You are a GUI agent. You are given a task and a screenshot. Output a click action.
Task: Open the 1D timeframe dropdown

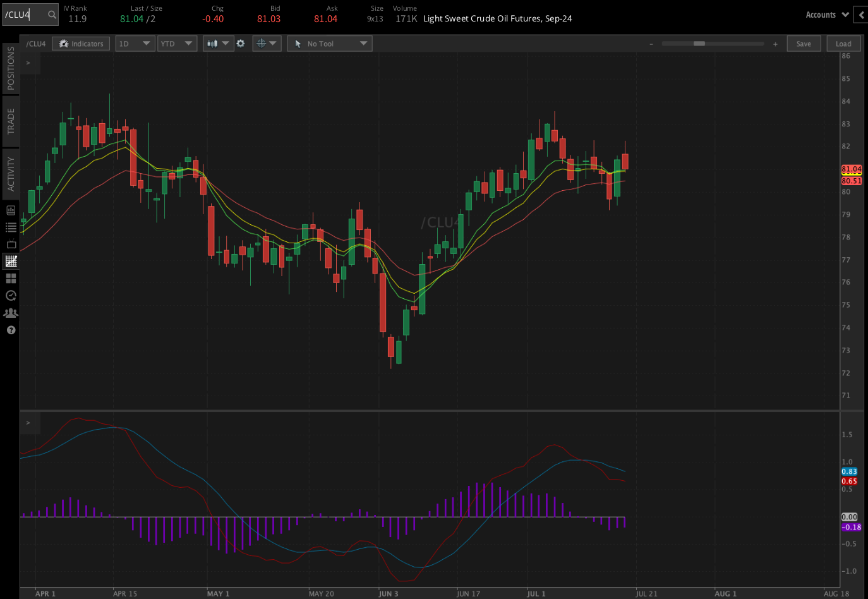pyautogui.click(x=135, y=43)
